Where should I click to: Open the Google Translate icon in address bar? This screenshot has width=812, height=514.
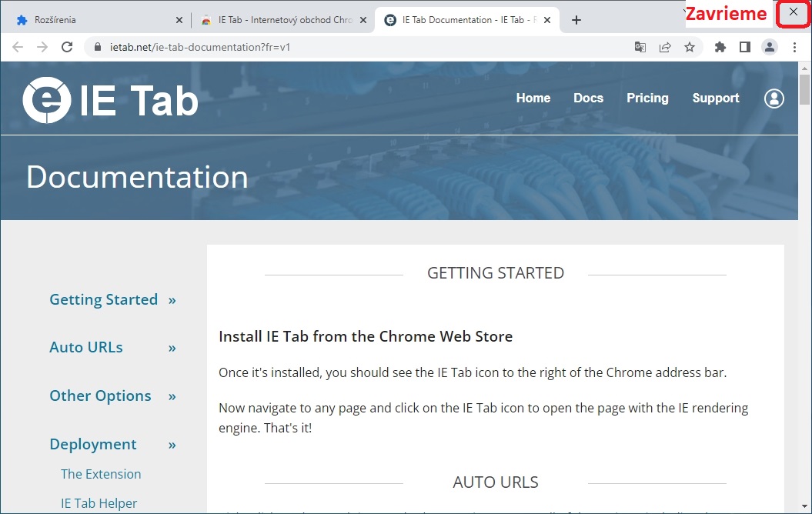tap(640, 47)
